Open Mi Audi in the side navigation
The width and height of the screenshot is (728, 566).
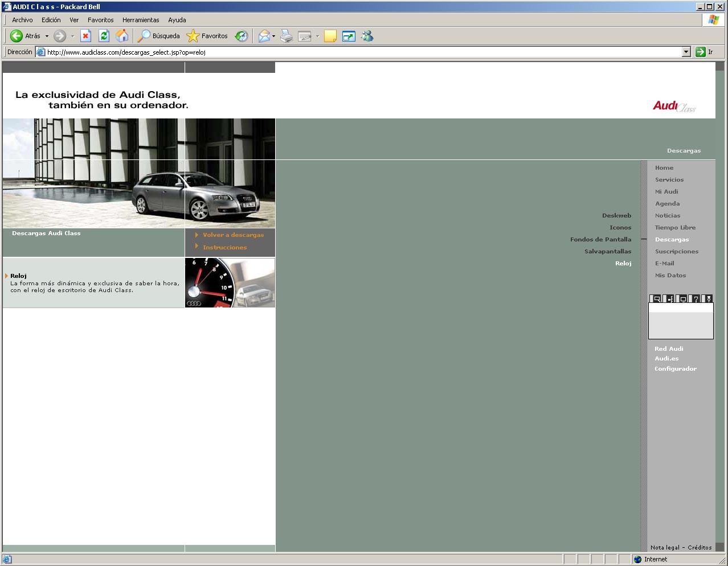pyautogui.click(x=666, y=191)
